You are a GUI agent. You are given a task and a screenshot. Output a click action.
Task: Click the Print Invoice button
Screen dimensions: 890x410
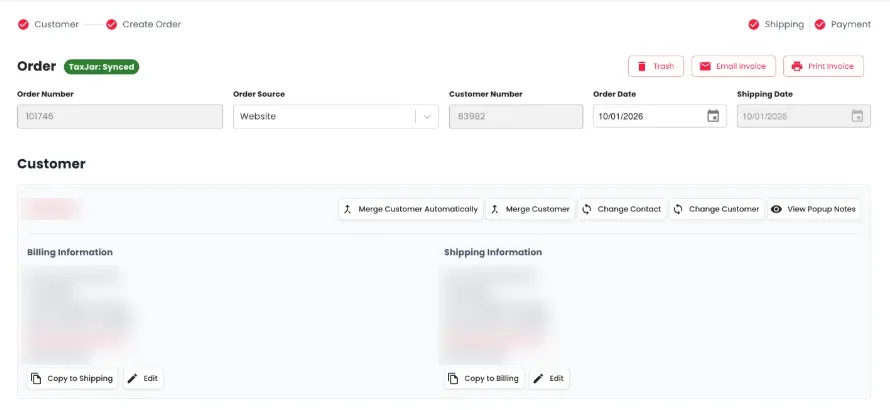coord(824,66)
